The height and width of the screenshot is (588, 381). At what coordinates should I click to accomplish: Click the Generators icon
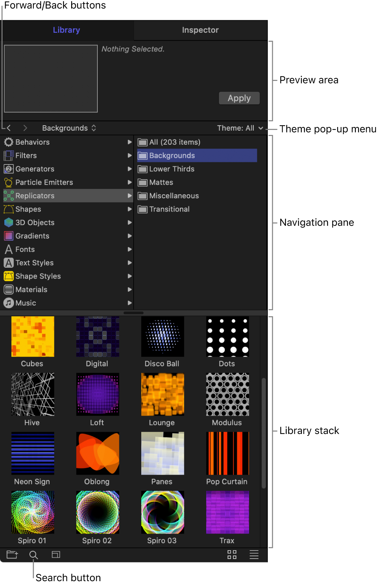tap(9, 169)
